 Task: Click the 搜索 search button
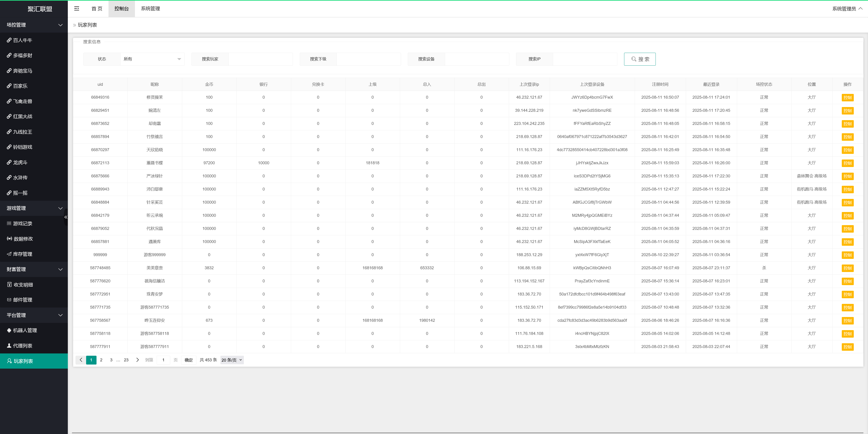pyautogui.click(x=639, y=59)
